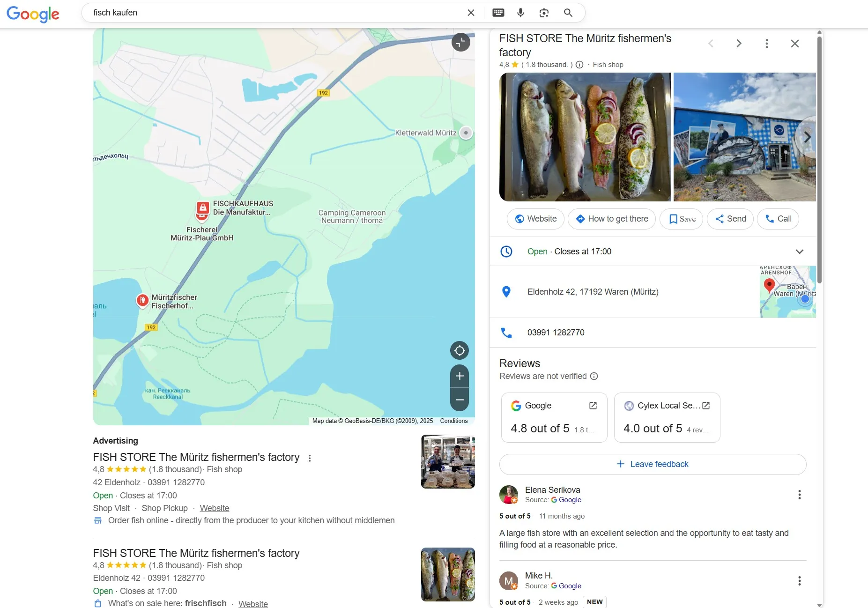
Task: Open Website link in advertised listing
Action: (x=215, y=508)
